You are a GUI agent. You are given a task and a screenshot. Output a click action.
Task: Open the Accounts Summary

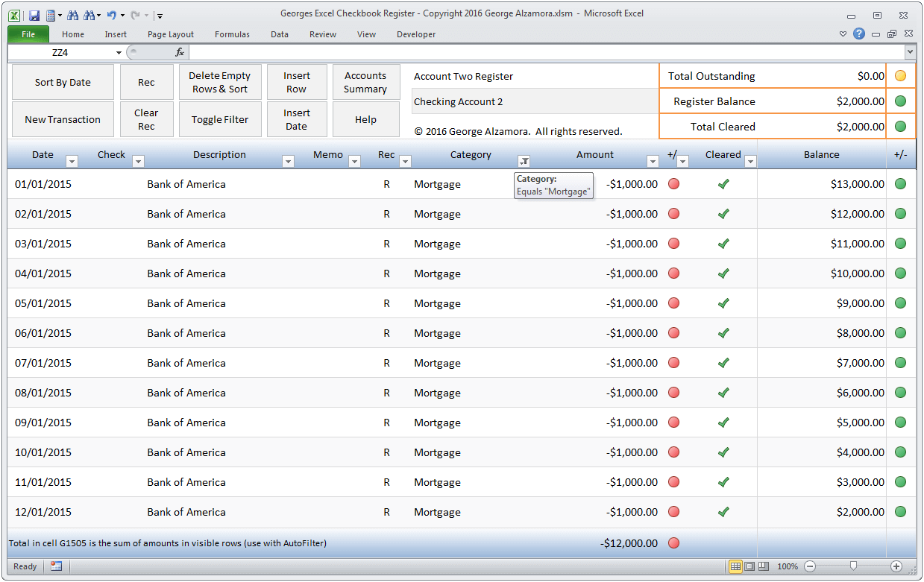click(x=366, y=80)
